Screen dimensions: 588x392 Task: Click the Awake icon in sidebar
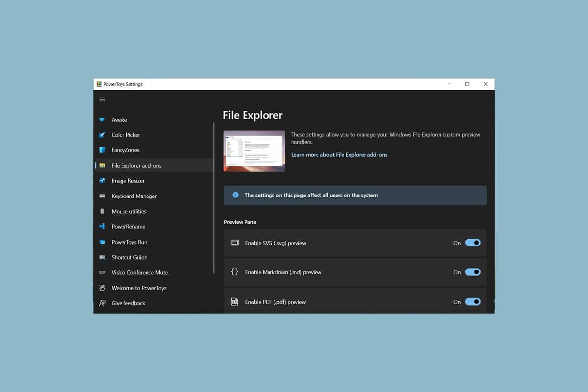(x=102, y=120)
